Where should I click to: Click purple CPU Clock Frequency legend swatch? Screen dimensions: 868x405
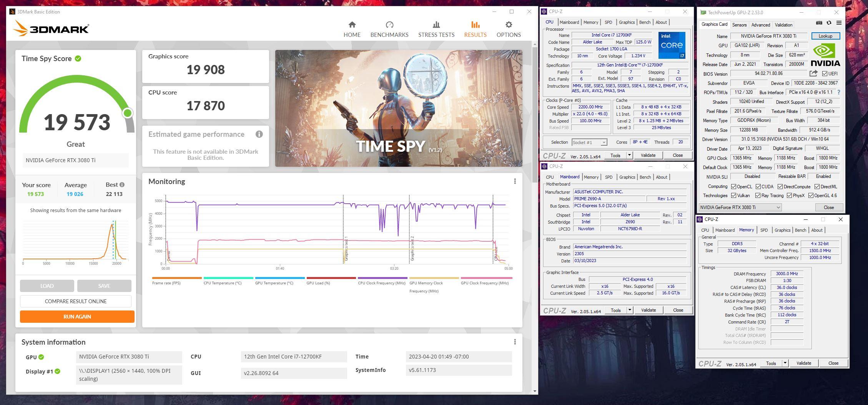click(382, 278)
